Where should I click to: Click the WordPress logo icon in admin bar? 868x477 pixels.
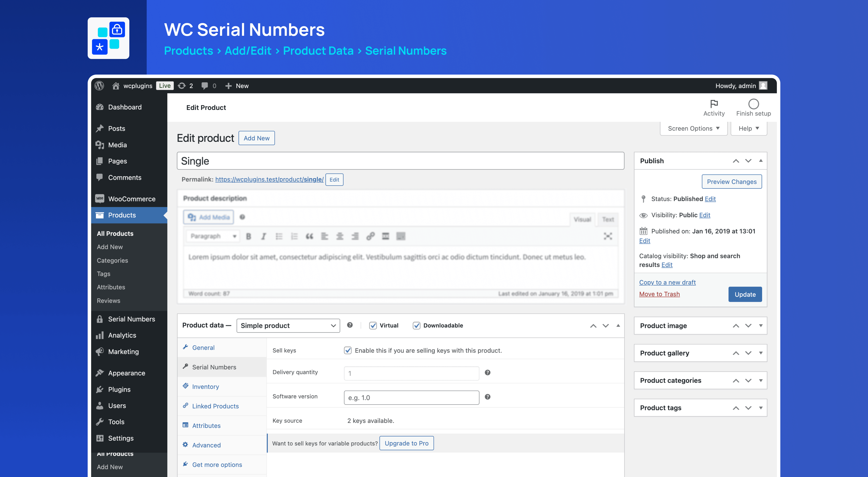coord(99,86)
